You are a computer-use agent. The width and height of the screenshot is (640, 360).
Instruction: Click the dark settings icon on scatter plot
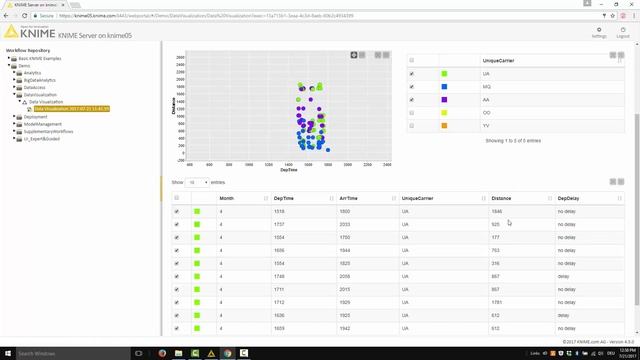coord(354,55)
